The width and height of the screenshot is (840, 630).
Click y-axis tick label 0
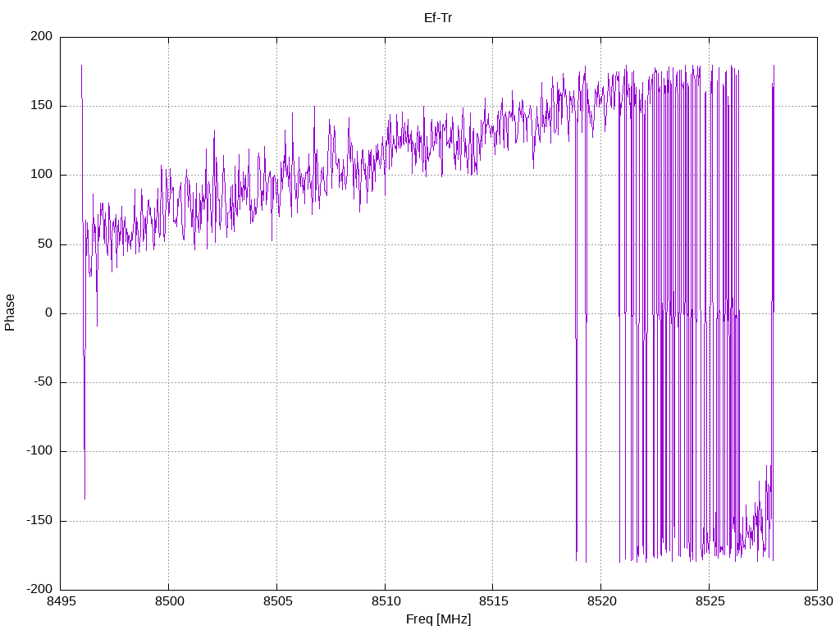(49, 313)
